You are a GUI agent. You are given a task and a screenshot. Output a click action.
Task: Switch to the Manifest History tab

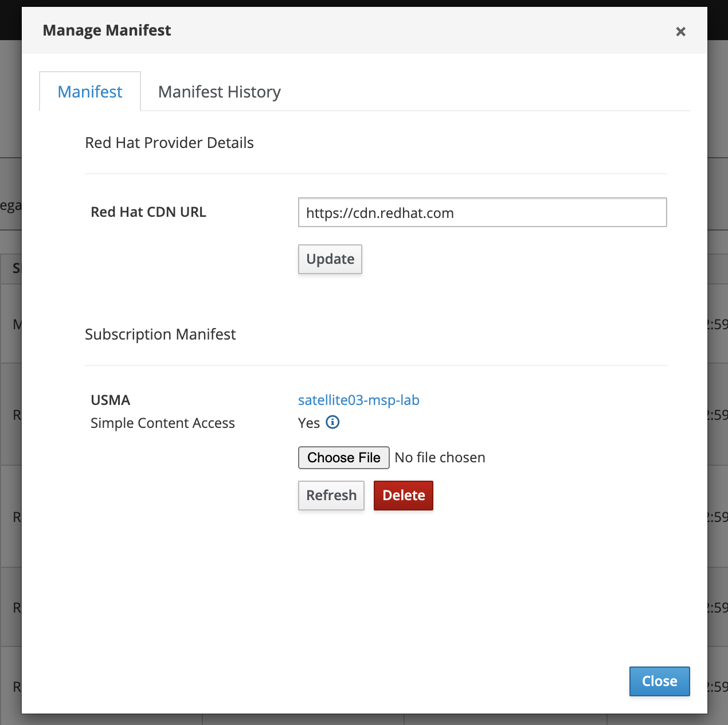(219, 92)
